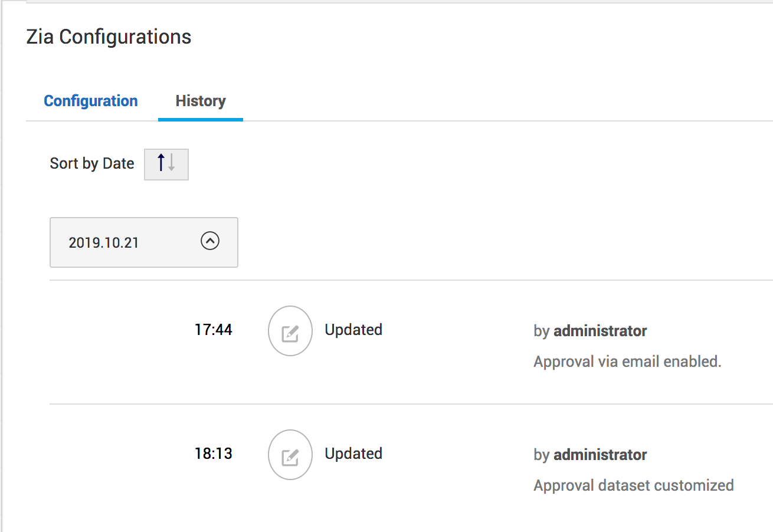
Task: Click administrator name in the 18:13 entry
Action: [x=600, y=455]
